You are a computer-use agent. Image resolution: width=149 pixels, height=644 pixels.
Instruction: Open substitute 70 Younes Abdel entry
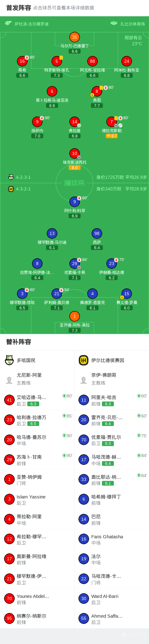click(x=37, y=599)
